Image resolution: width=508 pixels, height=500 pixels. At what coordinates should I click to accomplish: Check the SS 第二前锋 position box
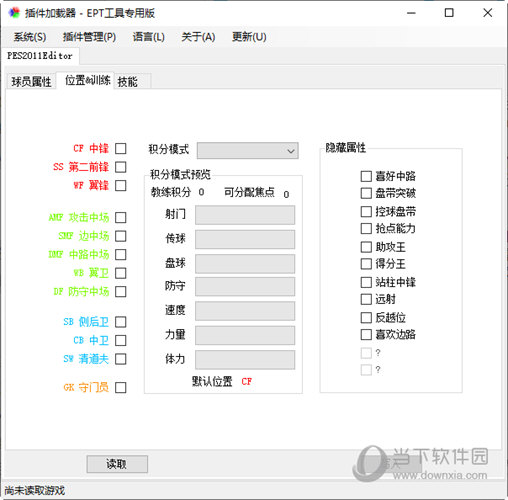click(121, 167)
